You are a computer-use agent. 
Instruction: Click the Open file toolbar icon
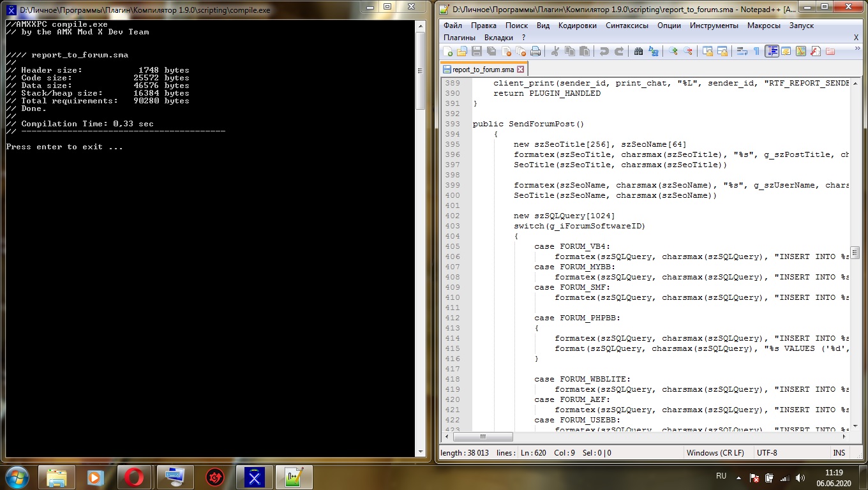(461, 52)
